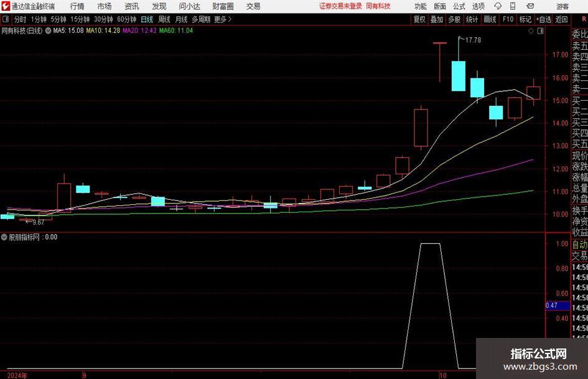Click the diamond marker icon above the chart
The image size is (588, 379).
(531, 31)
